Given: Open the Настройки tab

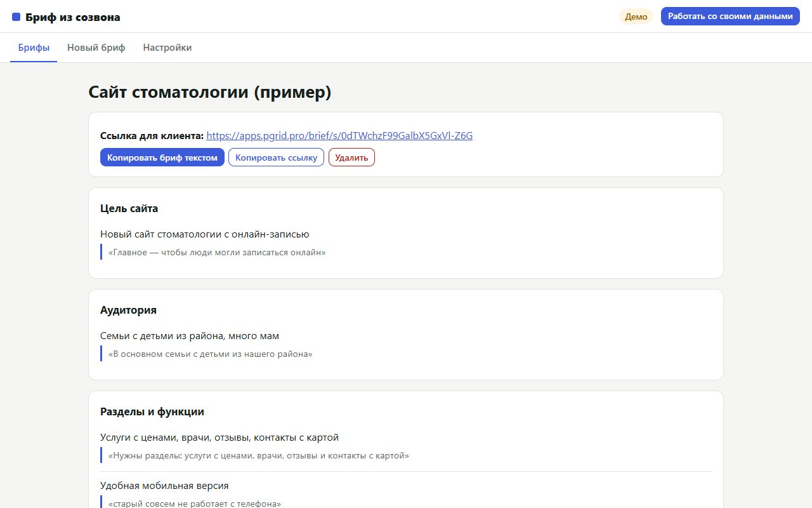Looking at the screenshot, I should click(167, 48).
